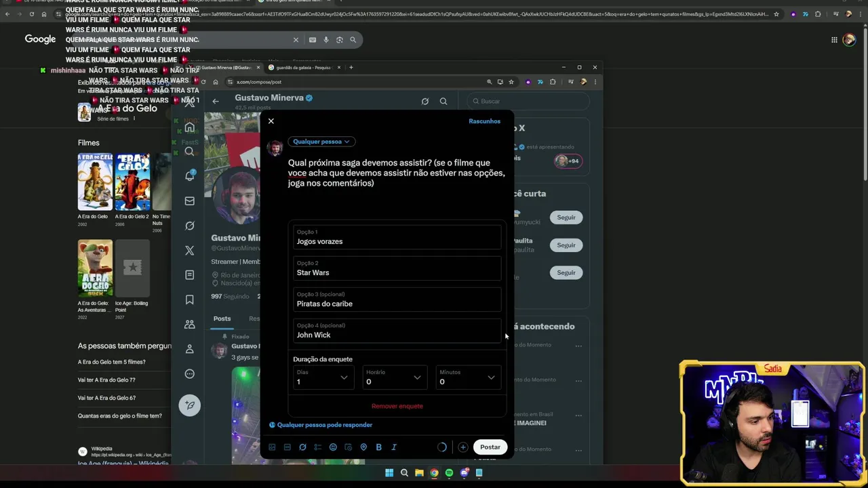Open the X Premium icon in sidebar
Screen dimensions: 868x488
pyautogui.click(x=190, y=250)
